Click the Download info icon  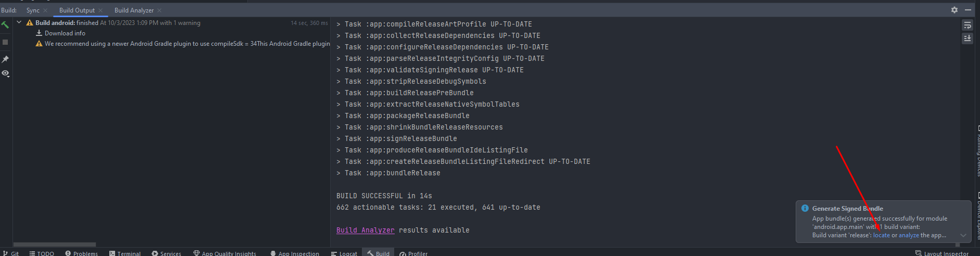39,33
